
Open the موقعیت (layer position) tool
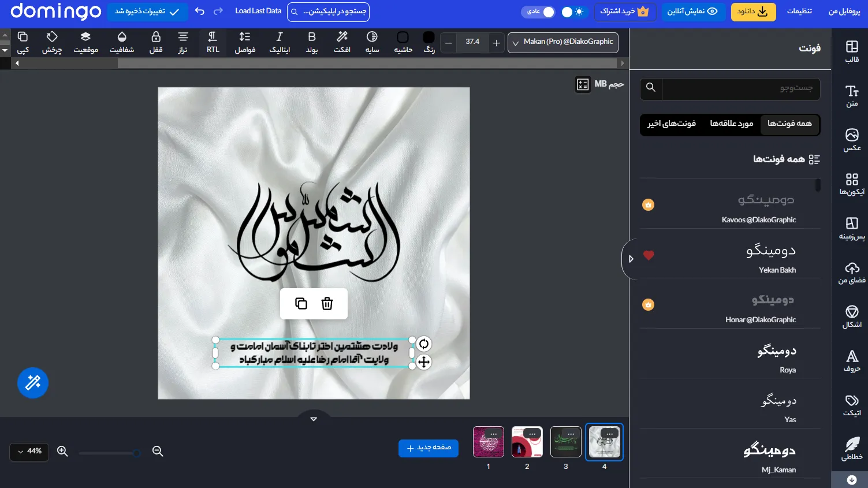pyautogui.click(x=85, y=42)
